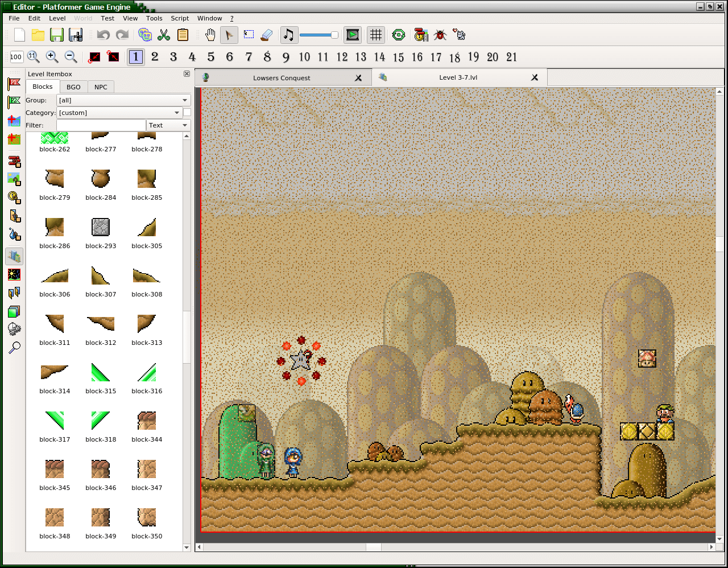Switch to section 2
The width and height of the screenshot is (728, 568).
coord(155,57)
